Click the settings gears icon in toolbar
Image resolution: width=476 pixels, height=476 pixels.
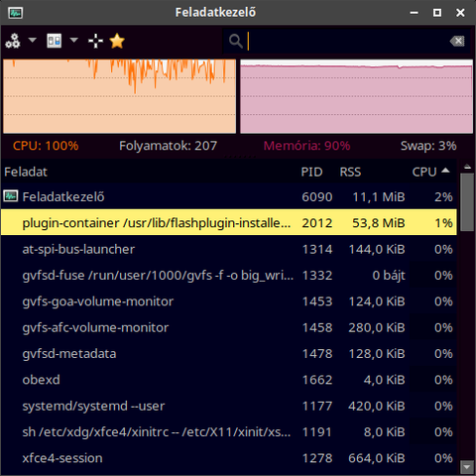(13, 41)
